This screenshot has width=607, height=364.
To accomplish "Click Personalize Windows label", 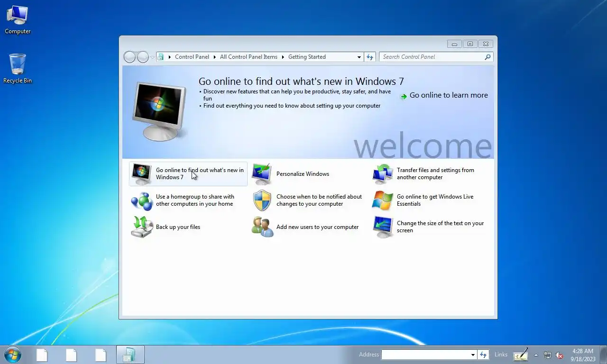I will (303, 174).
